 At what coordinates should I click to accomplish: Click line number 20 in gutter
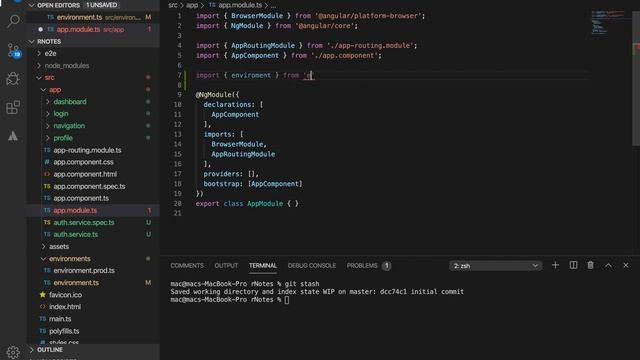(x=178, y=204)
